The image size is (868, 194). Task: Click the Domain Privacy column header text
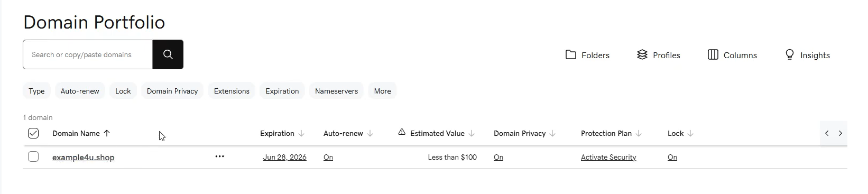[520, 133]
